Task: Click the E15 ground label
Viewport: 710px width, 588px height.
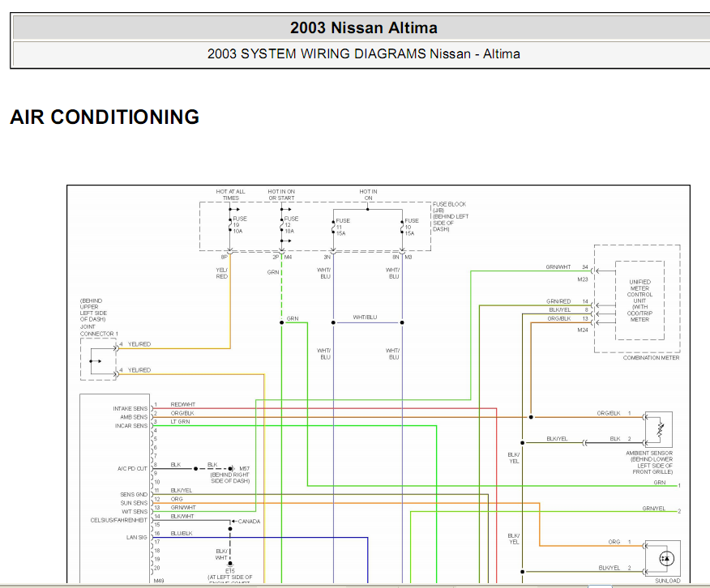Action: click(230, 571)
